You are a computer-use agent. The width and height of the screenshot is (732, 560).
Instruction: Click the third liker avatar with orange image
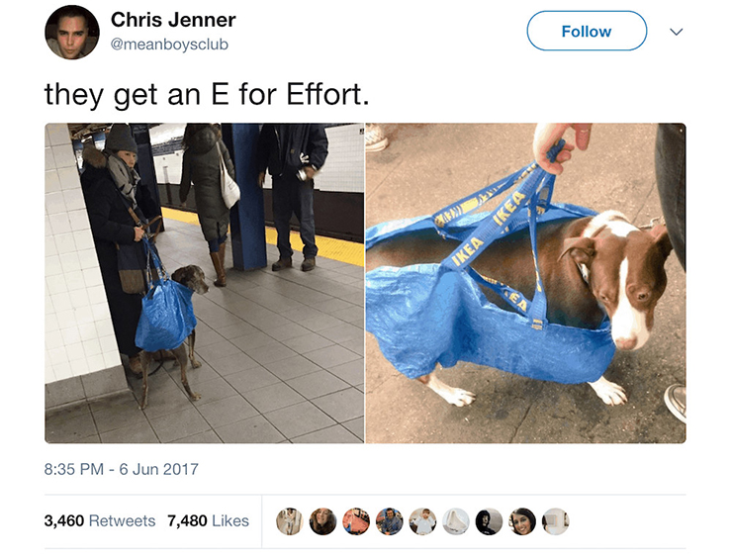(x=356, y=521)
